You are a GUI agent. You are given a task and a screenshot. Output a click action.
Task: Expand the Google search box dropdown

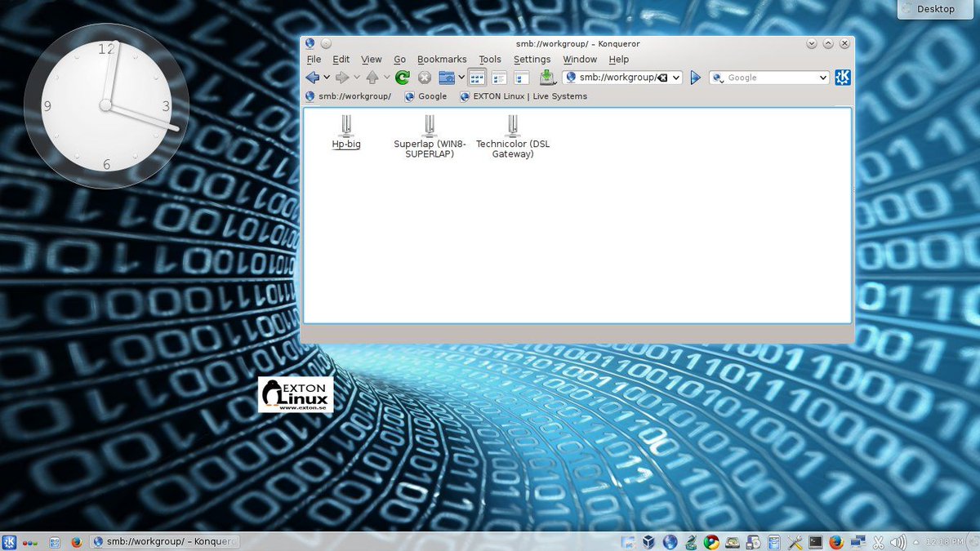[823, 78]
